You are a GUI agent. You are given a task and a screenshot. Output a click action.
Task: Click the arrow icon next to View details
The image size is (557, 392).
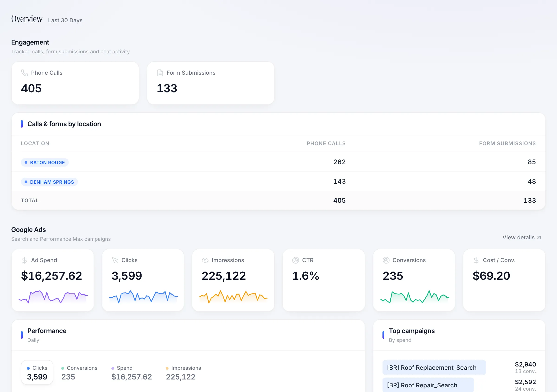539,238
